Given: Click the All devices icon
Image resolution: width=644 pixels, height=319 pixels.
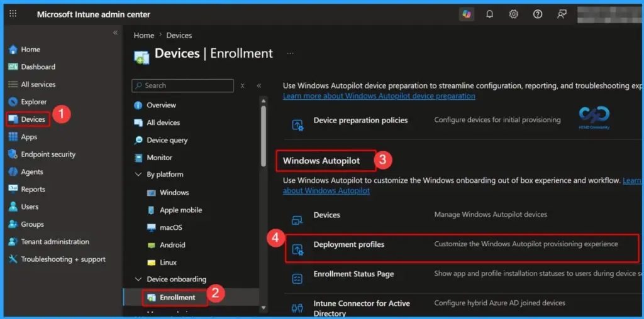Looking at the screenshot, I should point(138,122).
